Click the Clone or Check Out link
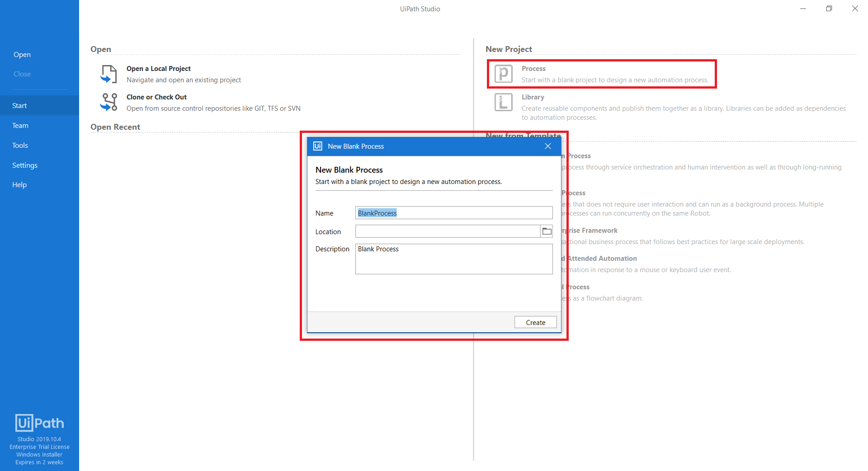868x471 pixels. tap(156, 97)
